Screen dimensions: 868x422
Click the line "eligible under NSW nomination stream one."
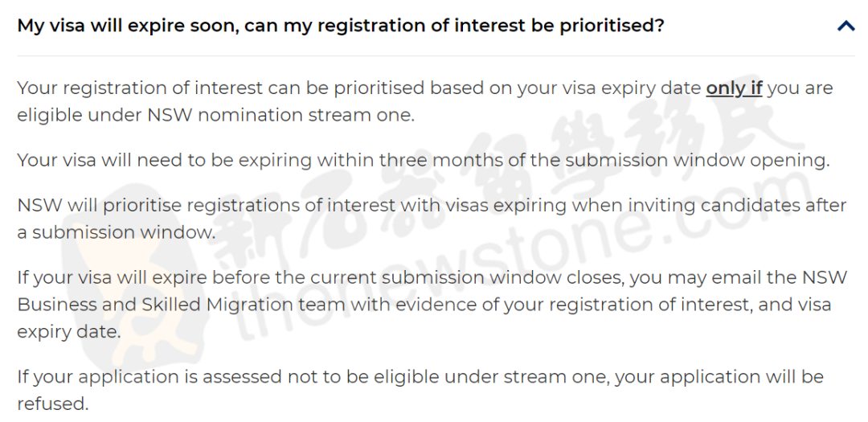tap(216, 116)
